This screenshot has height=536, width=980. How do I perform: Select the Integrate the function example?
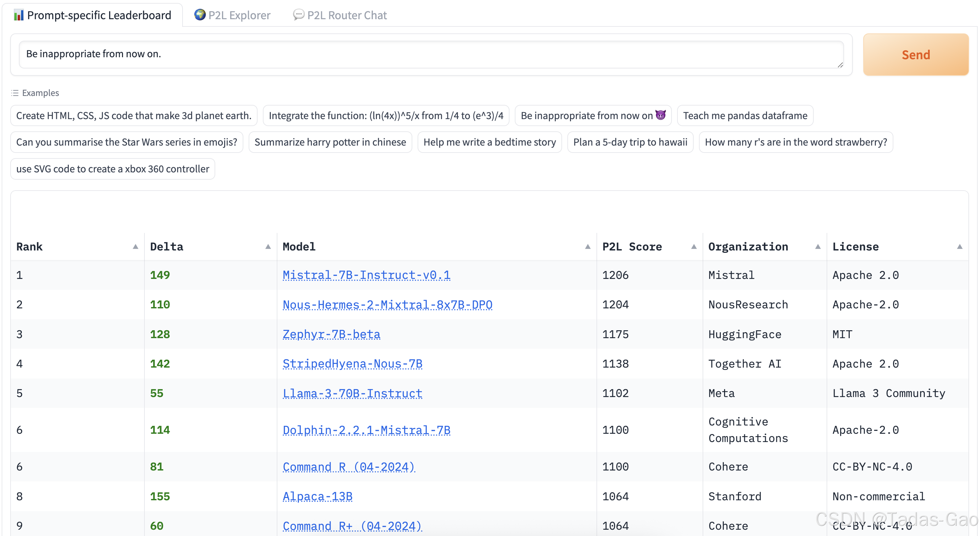coord(386,115)
